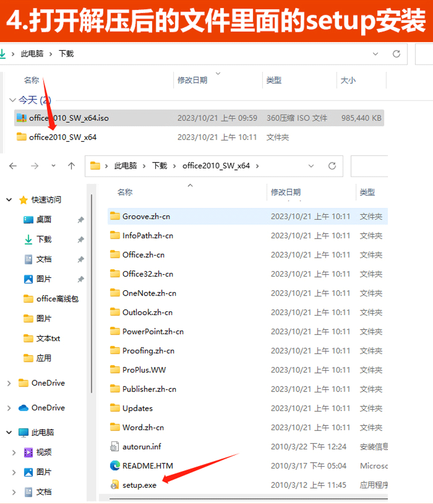Click the Edge icon of README.HTM
Viewport: 433px width, 504px height.
coord(115,466)
